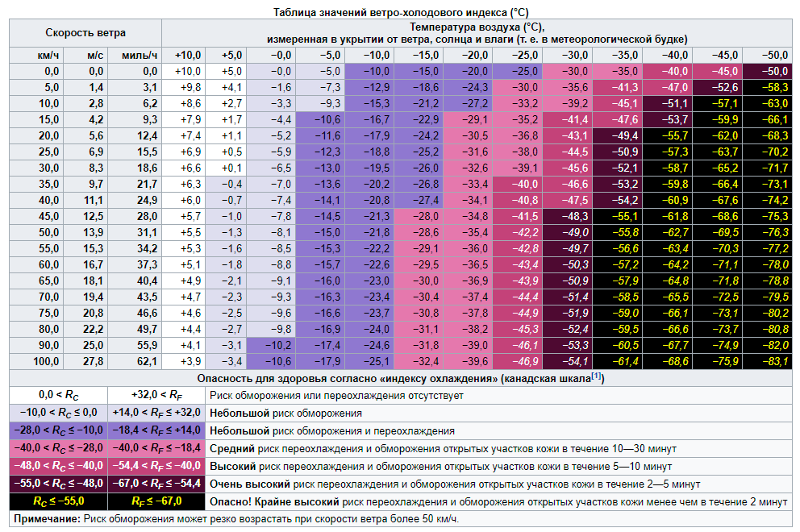Click the Скорость ветра header cell
800x532 pixels.
(x=85, y=33)
